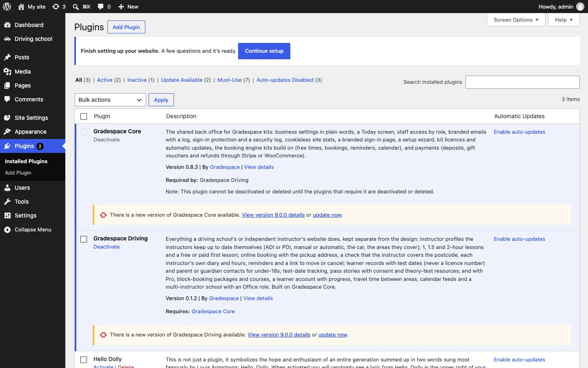Image resolution: width=588 pixels, height=368 pixels.
Task: Open Site Settings icon menu
Action: (7, 118)
